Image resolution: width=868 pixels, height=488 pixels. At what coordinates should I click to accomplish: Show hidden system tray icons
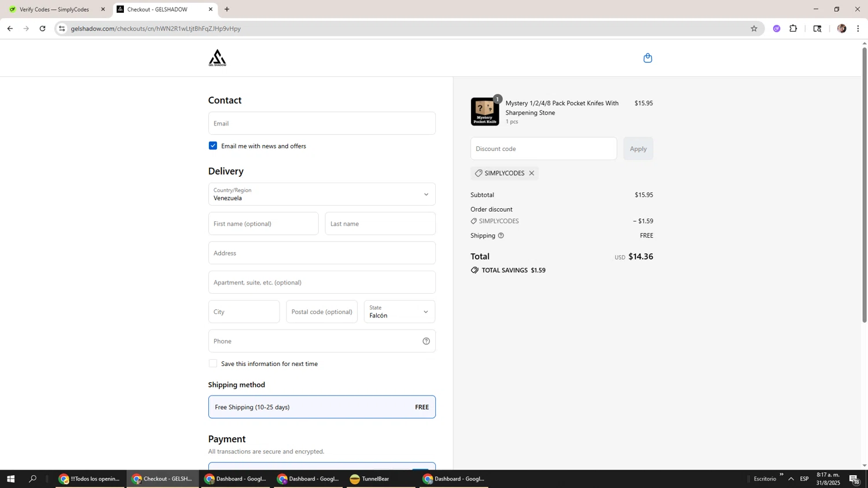pyautogui.click(x=791, y=479)
